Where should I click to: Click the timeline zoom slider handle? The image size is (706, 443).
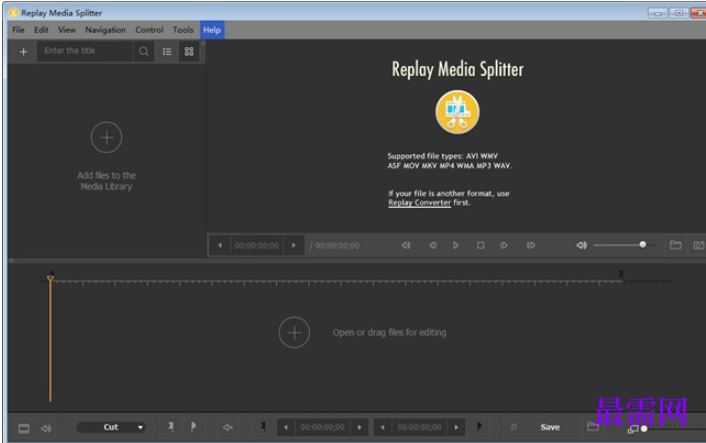click(644, 429)
